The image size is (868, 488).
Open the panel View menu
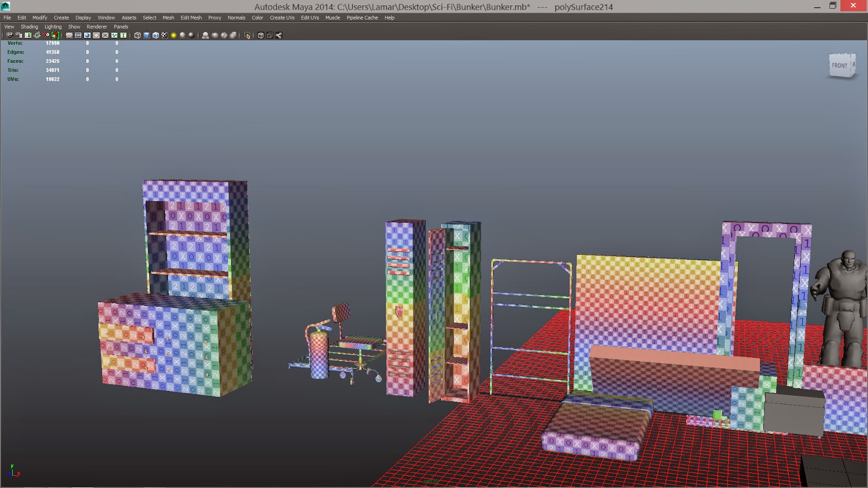pos(9,27)
